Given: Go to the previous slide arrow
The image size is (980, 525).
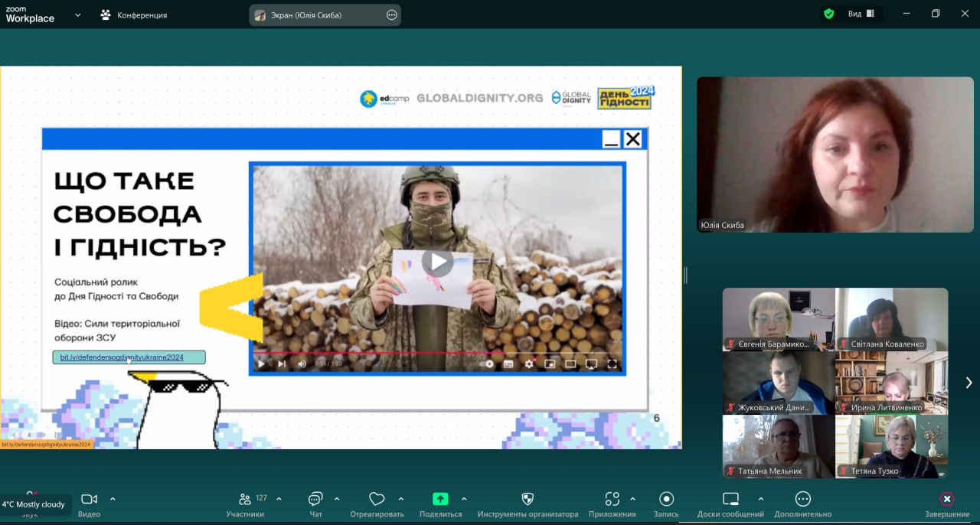Looking at the screenshot, I should click(x=15, y=435).
